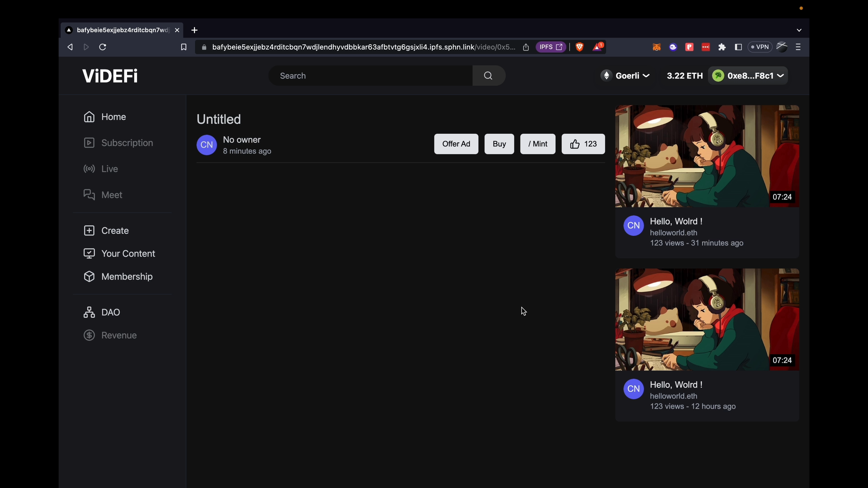Screen dimensions: 868x488
Task: Open the extensions puzzle menu
Action: click(x=722, y=47)
